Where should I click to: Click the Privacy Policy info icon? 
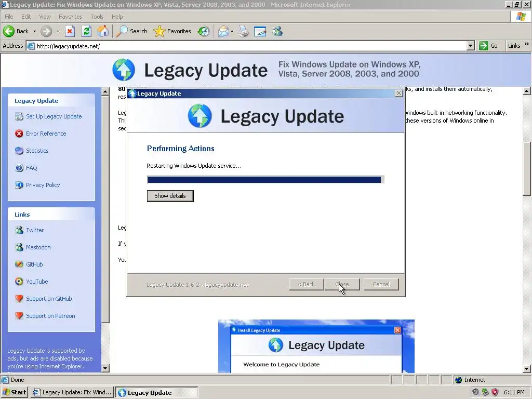pos(19,185)
